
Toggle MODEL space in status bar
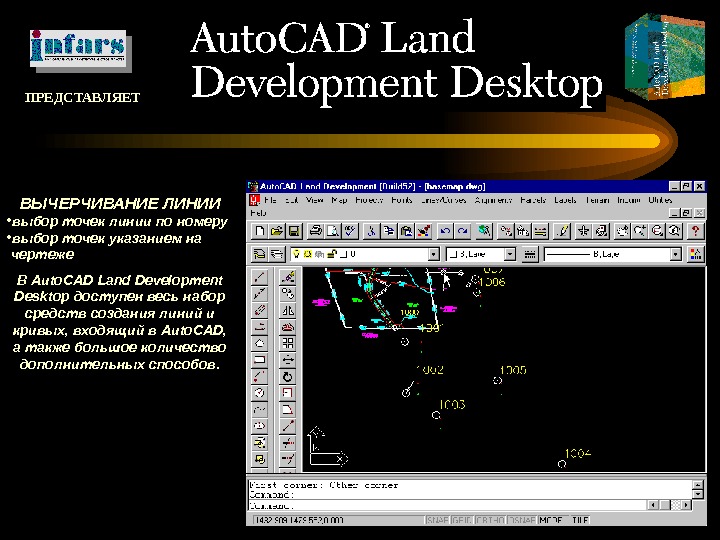coord(552,520)
